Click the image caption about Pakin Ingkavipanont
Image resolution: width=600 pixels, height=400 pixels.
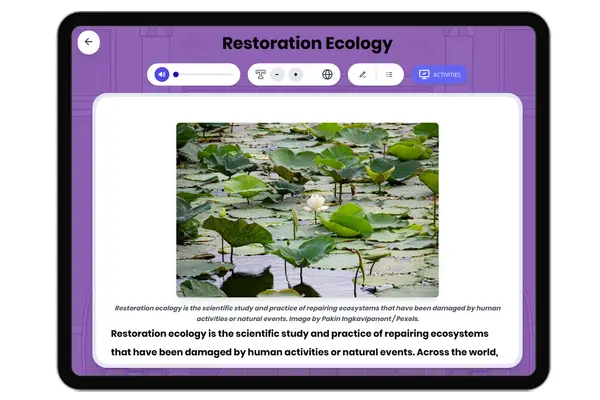[x=308, y=313]
